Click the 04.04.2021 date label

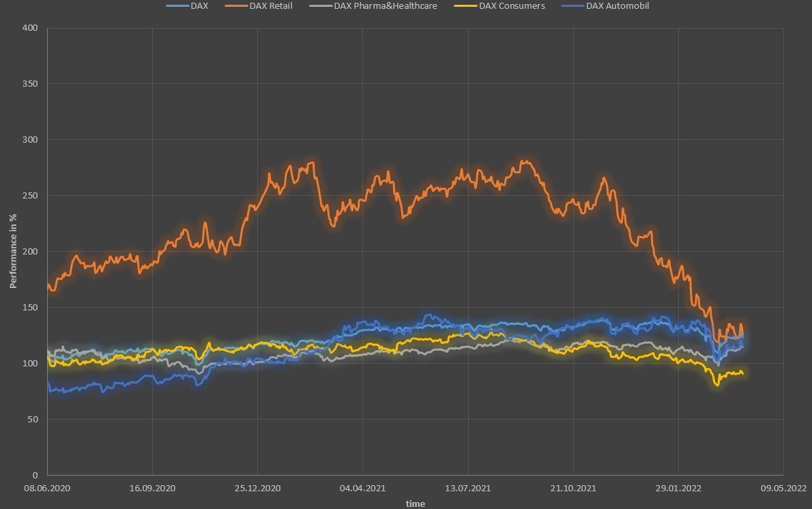pos(362,489)
